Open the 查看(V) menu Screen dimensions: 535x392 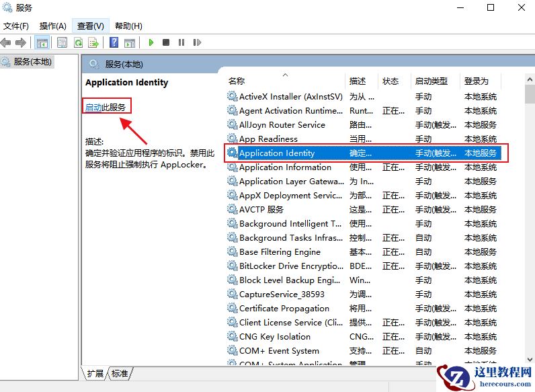[x=91, y=26]
